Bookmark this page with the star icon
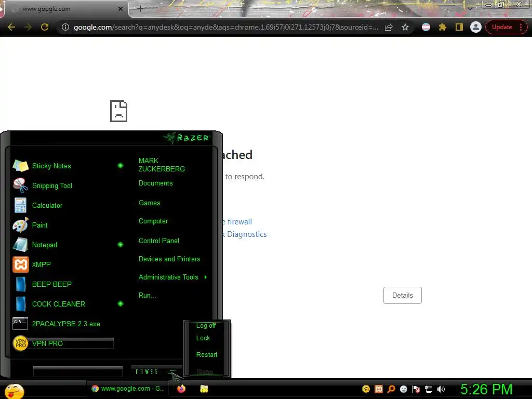532x399 pixels. coord(405,27)
